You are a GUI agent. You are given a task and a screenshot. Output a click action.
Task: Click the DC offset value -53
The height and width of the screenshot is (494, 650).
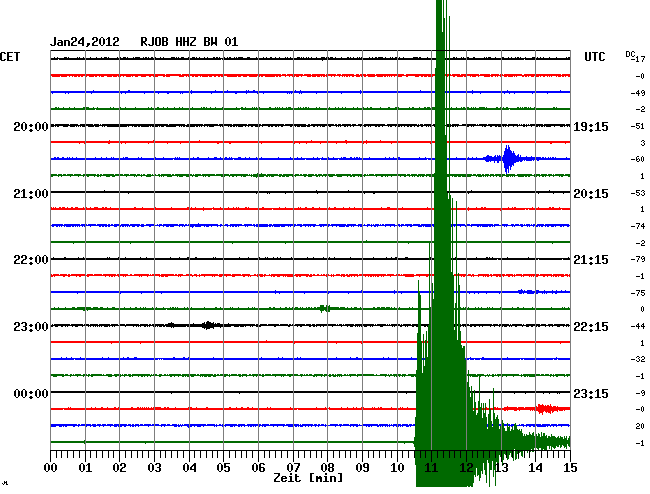(638, 193)
